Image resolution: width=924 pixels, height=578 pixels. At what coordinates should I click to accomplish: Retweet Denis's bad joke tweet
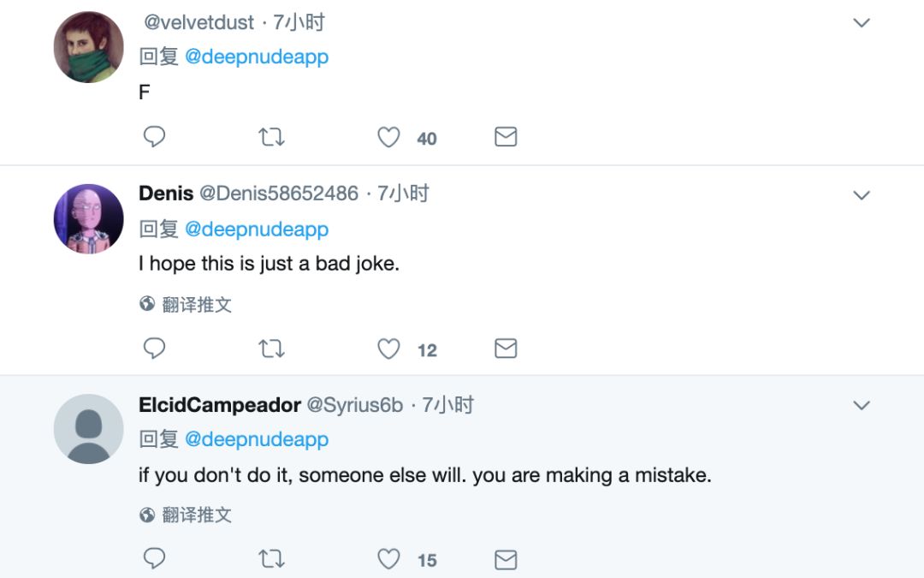(x=271, y=349)
